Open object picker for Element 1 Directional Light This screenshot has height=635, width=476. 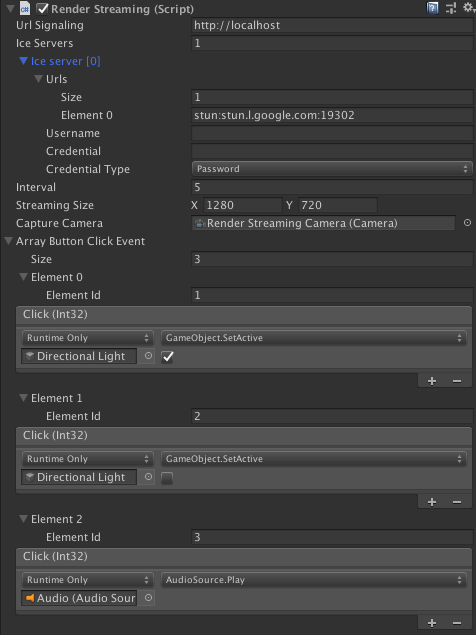pyautogui.click(x=148, y=477)
